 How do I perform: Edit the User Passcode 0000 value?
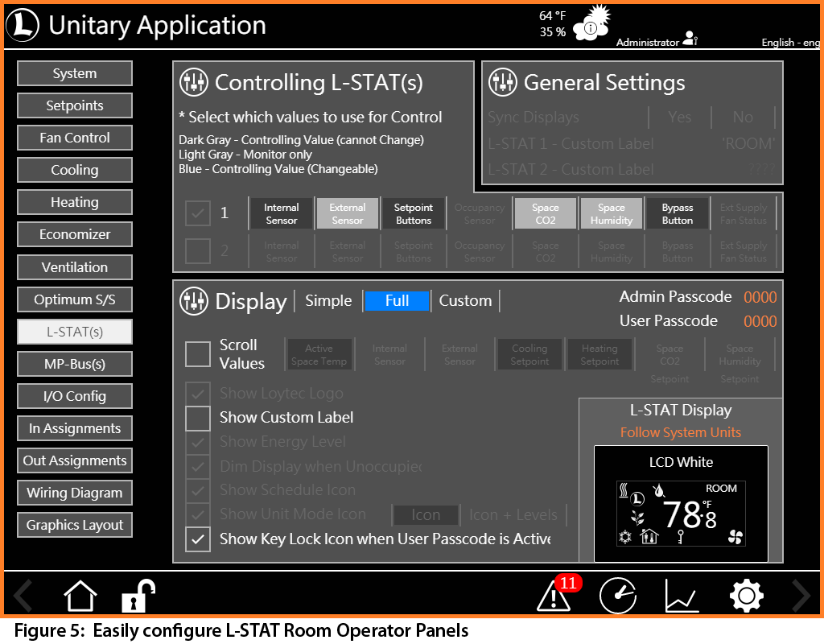[760, 321]
